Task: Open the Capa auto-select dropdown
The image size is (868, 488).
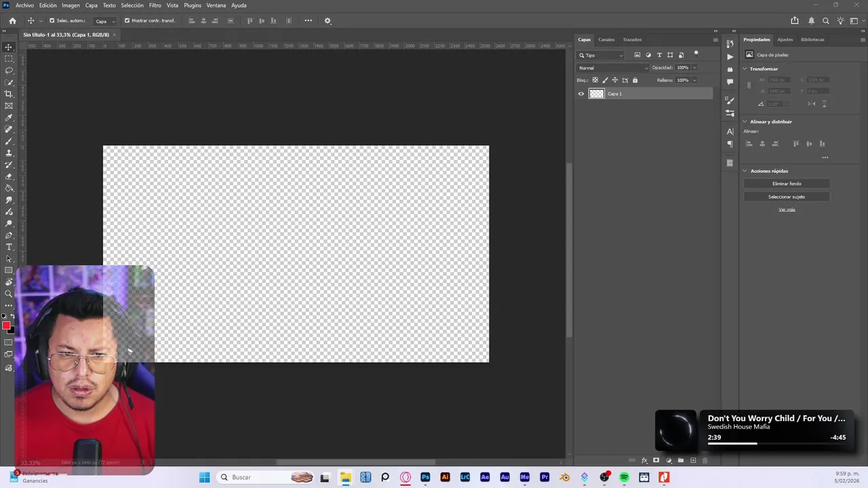Action: [x=104, y=21]
